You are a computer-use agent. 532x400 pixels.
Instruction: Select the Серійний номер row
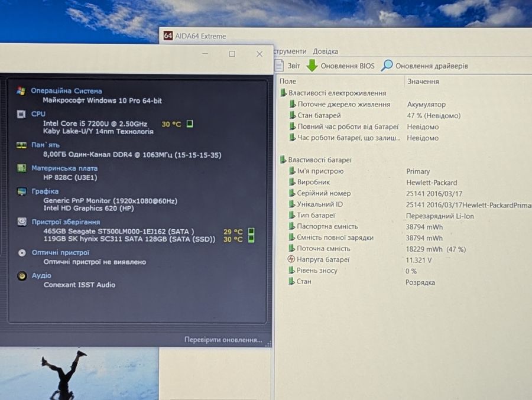pyautogui.click(x=375, y=193)
